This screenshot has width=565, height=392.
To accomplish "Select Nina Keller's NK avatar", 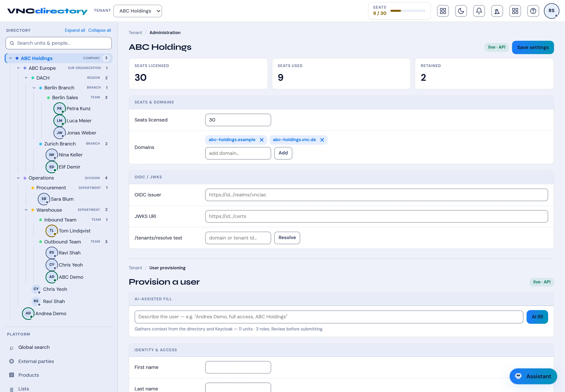I will pos(52,155).
